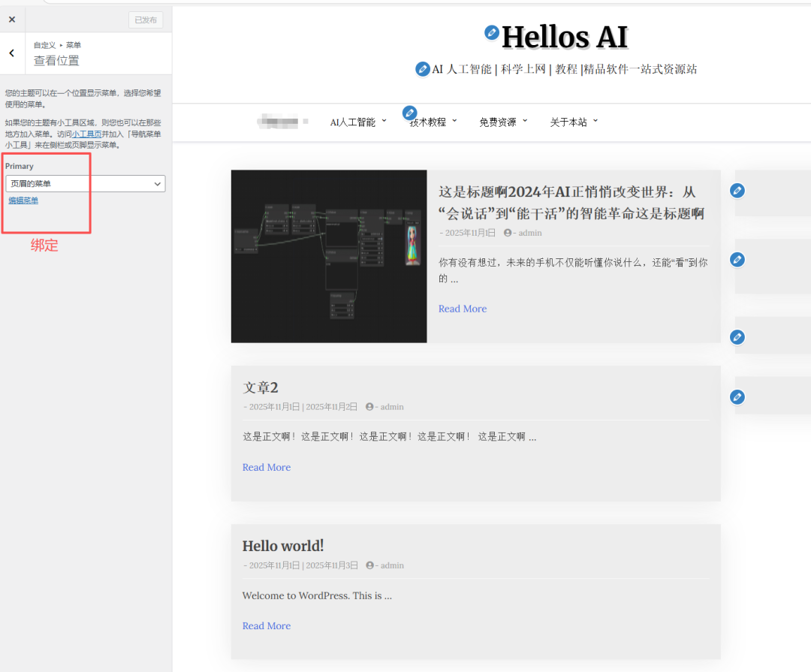Open the 关于本站 navigation menu item
811x672 pixels.
(568, 122)
